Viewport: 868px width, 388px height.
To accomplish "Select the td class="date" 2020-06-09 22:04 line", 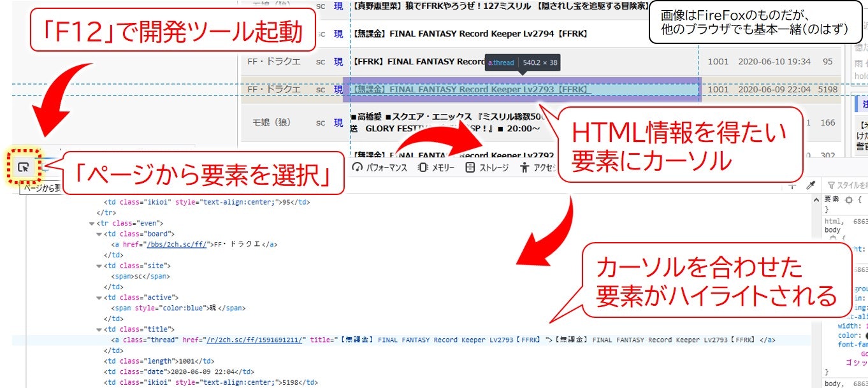I will tap(179, 371).
